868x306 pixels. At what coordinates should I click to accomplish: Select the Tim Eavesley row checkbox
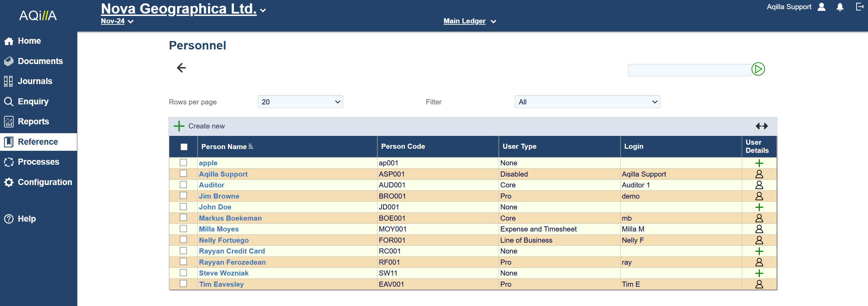coord(184,284)
